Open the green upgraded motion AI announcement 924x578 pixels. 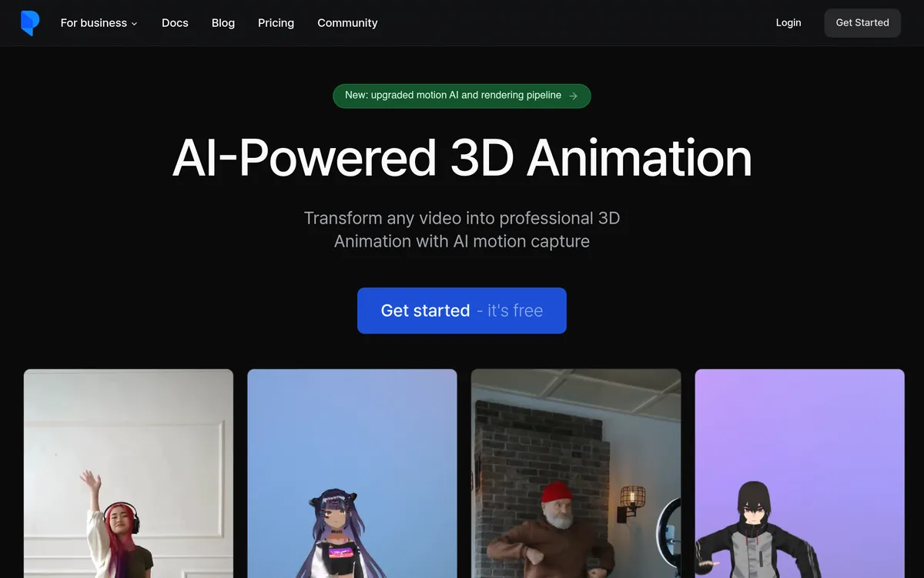454,96
